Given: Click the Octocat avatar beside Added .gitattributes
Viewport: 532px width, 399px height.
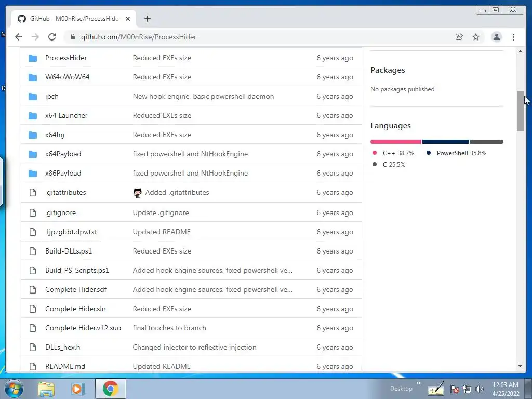Looking at the screenshot, I should point(137,193).
